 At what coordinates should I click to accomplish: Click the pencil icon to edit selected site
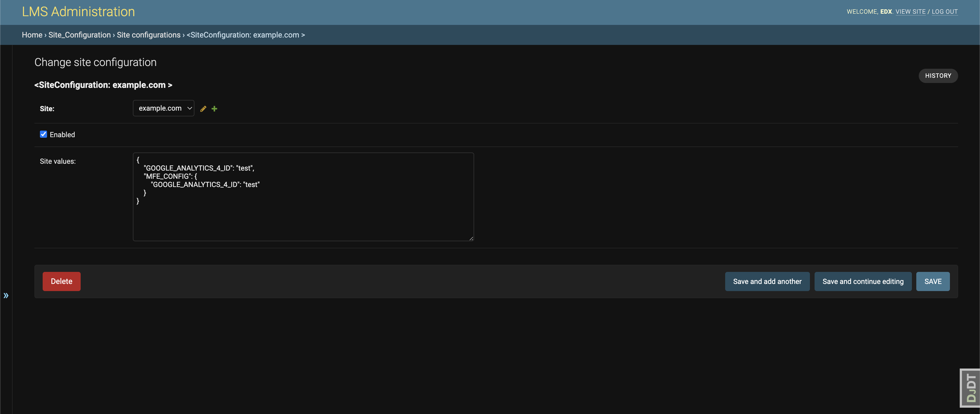pyautogui.click(x=203, y=108)
